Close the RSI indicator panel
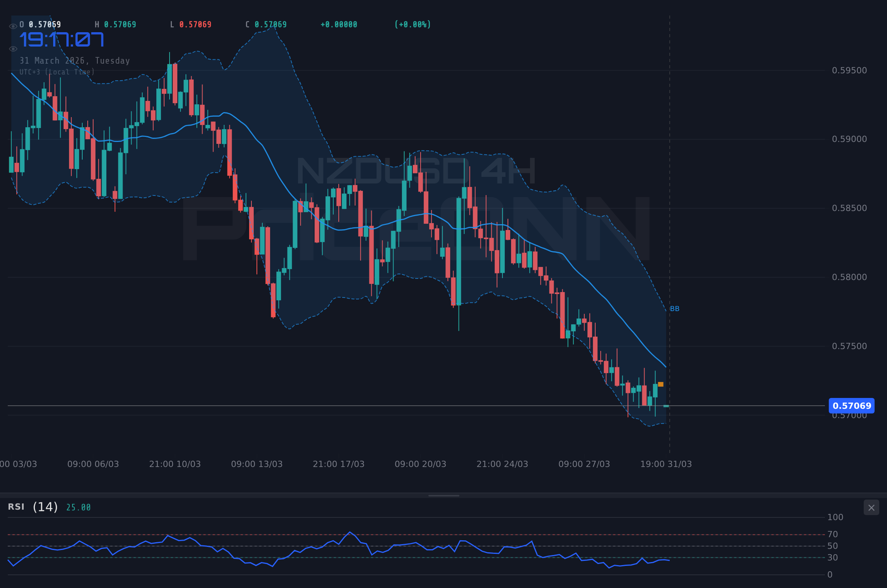Screen dimensions: 887x588 871,507
